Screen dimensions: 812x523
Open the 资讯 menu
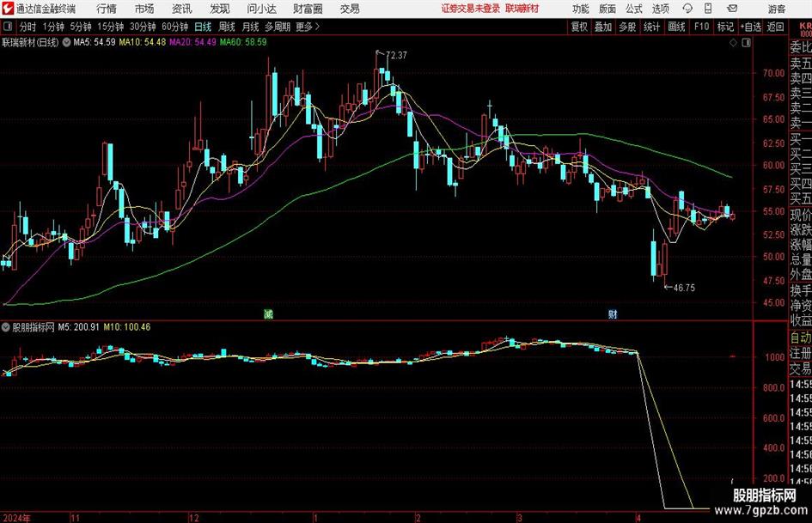[182, 9]
